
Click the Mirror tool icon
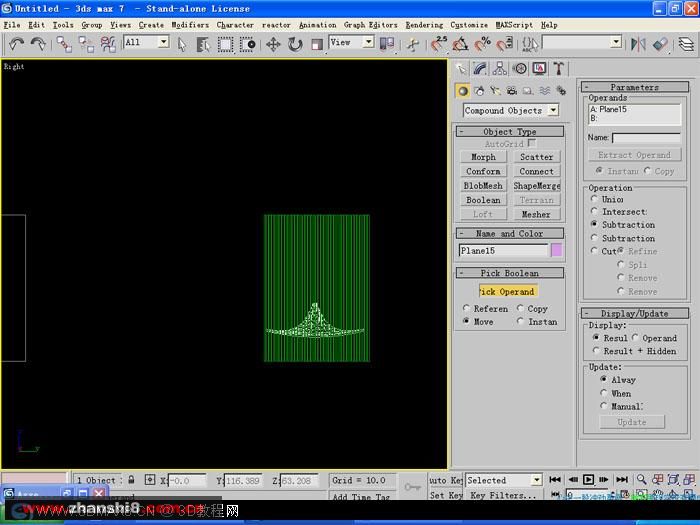click(x=638, y=44)
